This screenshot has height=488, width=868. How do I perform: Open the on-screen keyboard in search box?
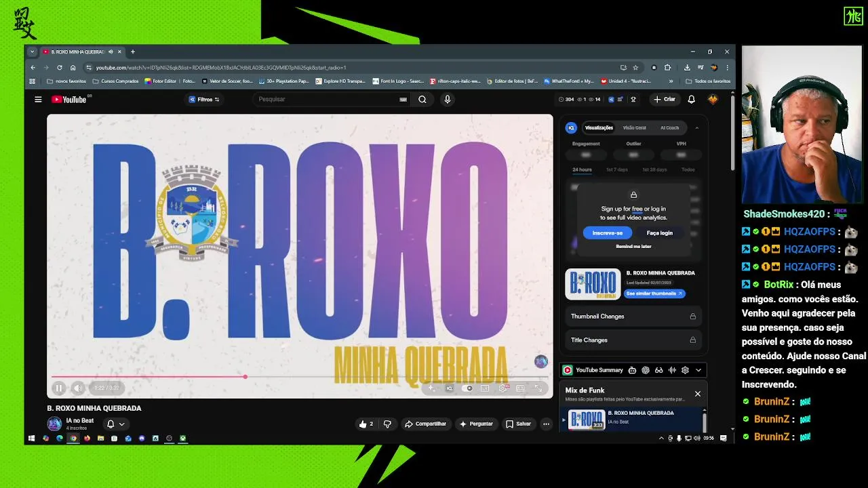pyautogui.click(x=403, y=99)
